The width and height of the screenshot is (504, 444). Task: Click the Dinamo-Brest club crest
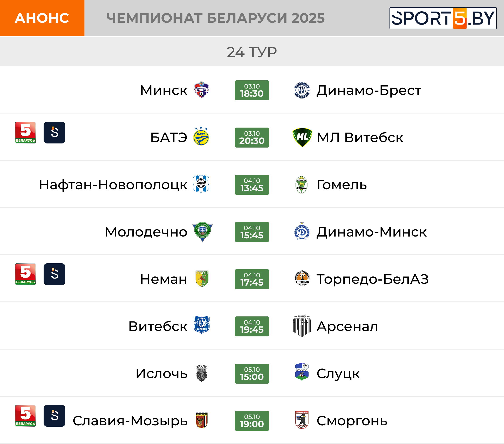tap(302, 90)
